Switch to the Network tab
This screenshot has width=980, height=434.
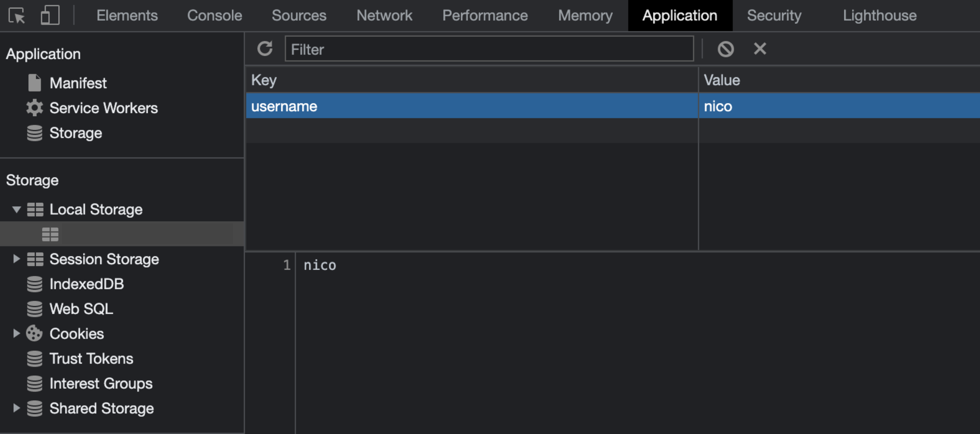tap(384, 15)
